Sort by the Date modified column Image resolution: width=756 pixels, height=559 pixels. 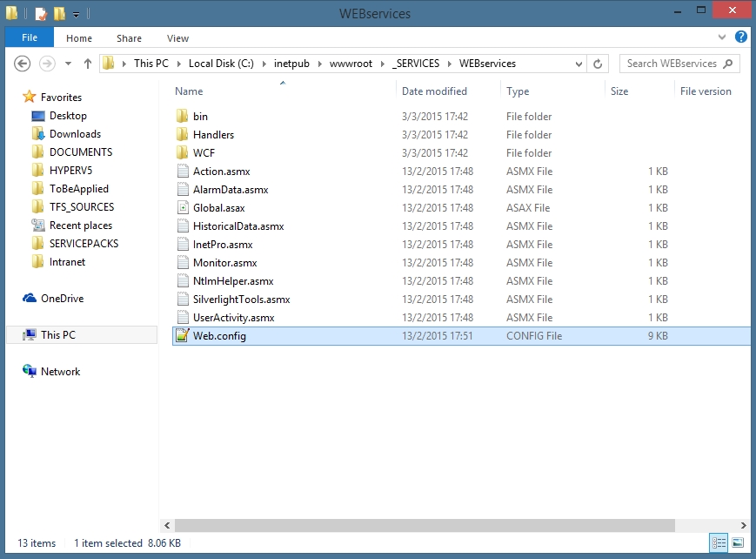433,91
